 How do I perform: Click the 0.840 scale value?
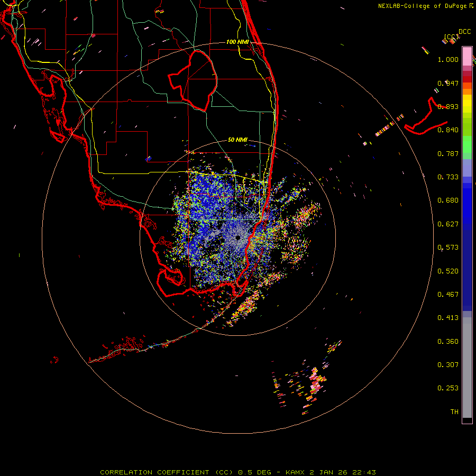click(x=448, y=130)
